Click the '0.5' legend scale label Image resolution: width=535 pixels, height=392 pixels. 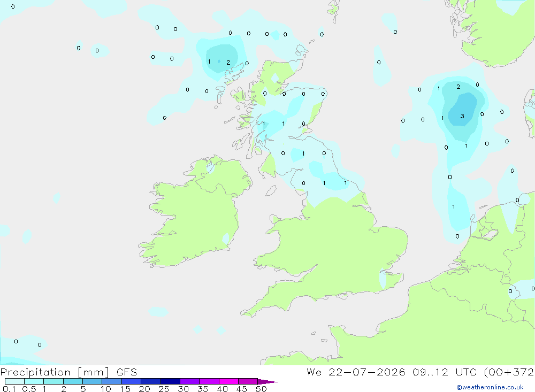[x=29, y=389]
